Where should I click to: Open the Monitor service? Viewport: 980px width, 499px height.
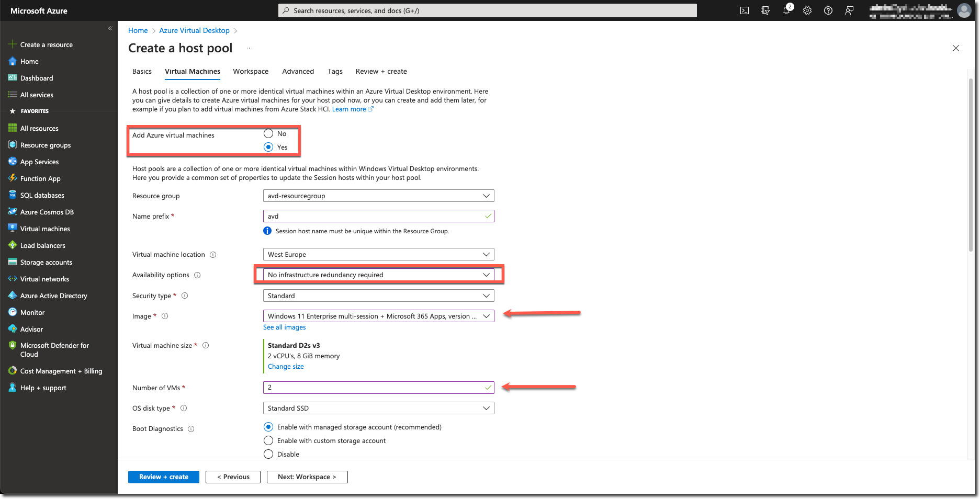(32, 312)
